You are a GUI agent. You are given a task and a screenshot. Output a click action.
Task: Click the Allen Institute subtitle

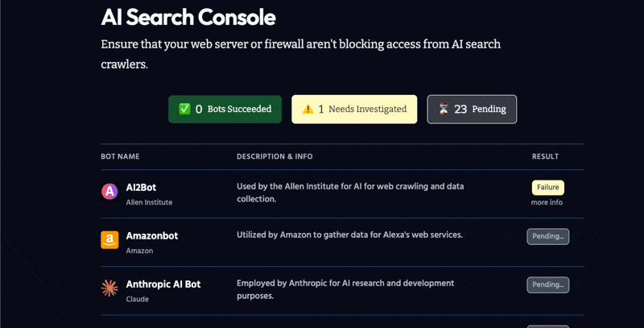pos(149,202)
